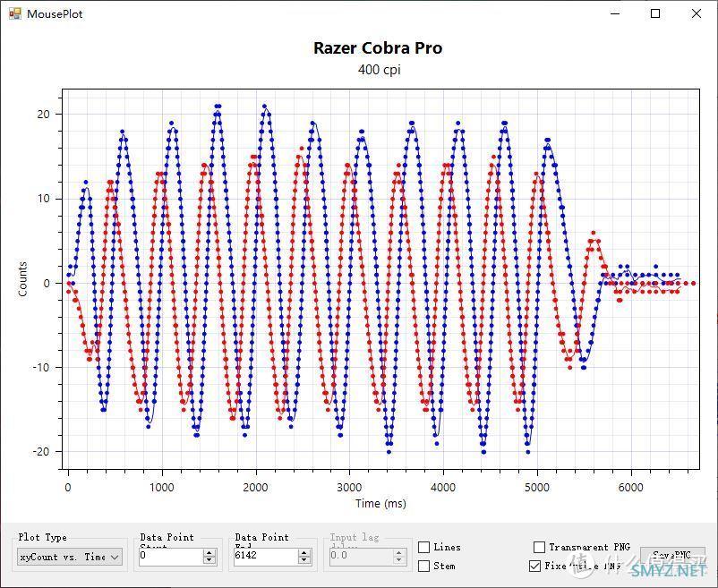Click the 6000 tick label on time axis
The width and height of the screenshot is (718, 588).
point(630,488)
